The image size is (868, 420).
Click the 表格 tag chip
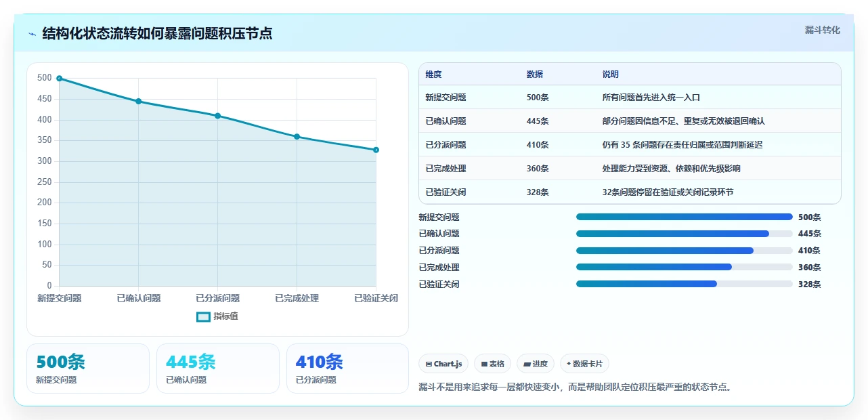tap(492, 364)
